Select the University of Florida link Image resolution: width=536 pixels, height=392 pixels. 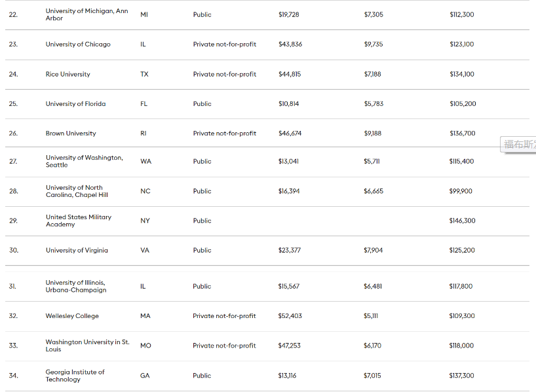point(75,103)
